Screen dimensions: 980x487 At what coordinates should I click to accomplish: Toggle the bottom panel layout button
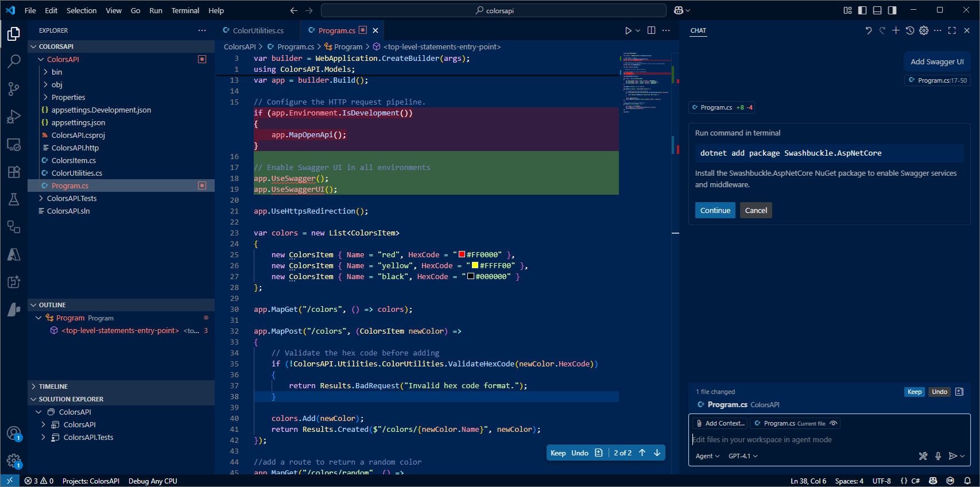point(877,10)
